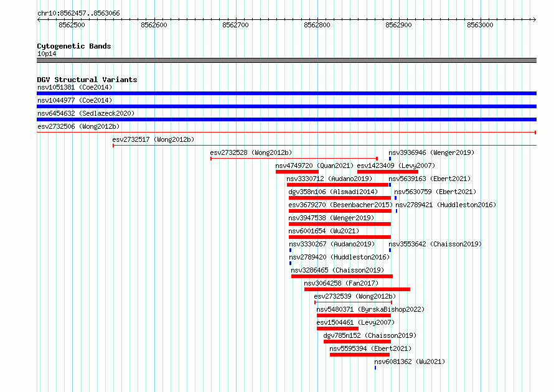Screen dimensions: 554x392
Task: Select the blue marker under nsv2789420
Action: coord(291,263)
